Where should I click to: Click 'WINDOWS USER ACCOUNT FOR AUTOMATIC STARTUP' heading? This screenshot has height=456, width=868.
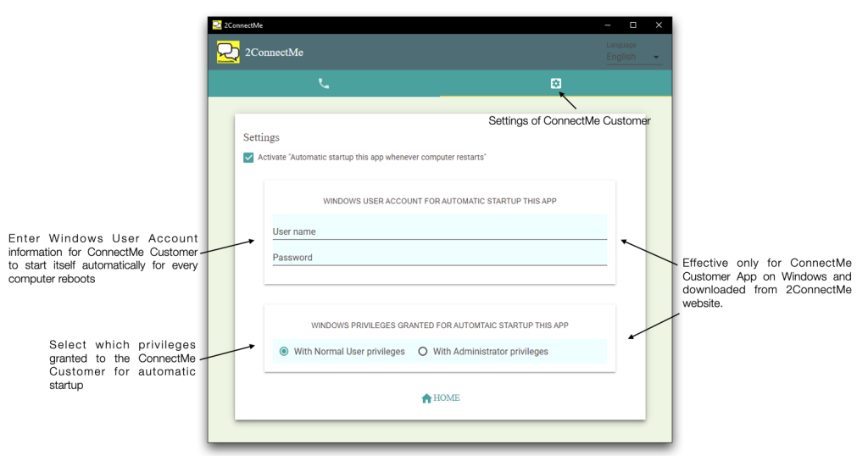click(440, 201)
